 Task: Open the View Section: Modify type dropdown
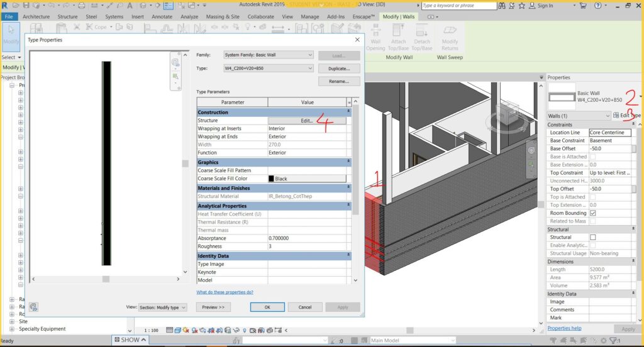pos(163,307)
